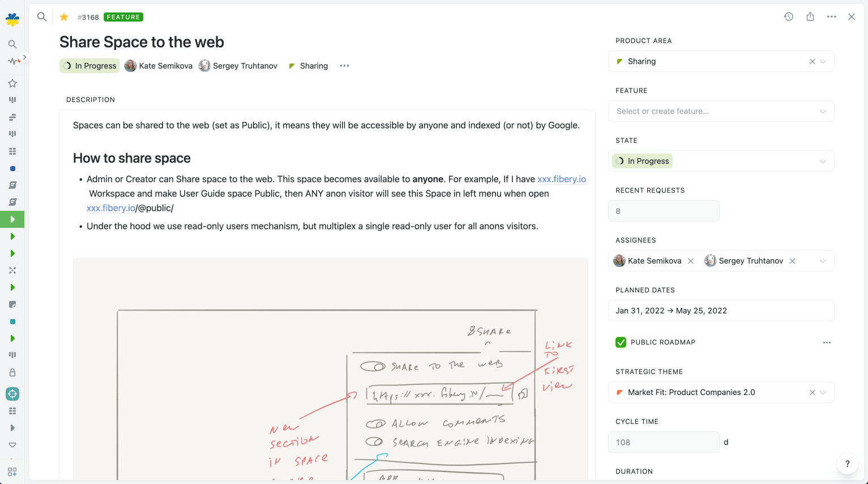Uncheck the Public Roadmap checkbox

[x=621, y=342]
